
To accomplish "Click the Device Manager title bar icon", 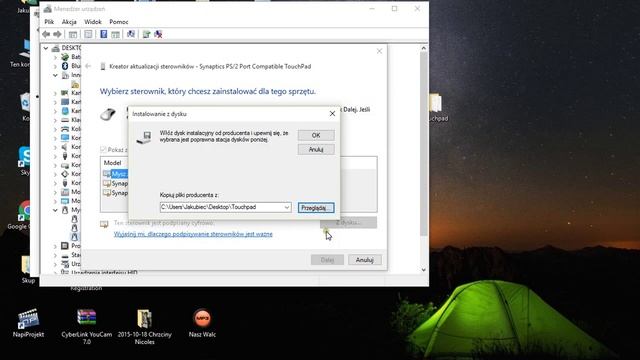I will coord(48,9).
